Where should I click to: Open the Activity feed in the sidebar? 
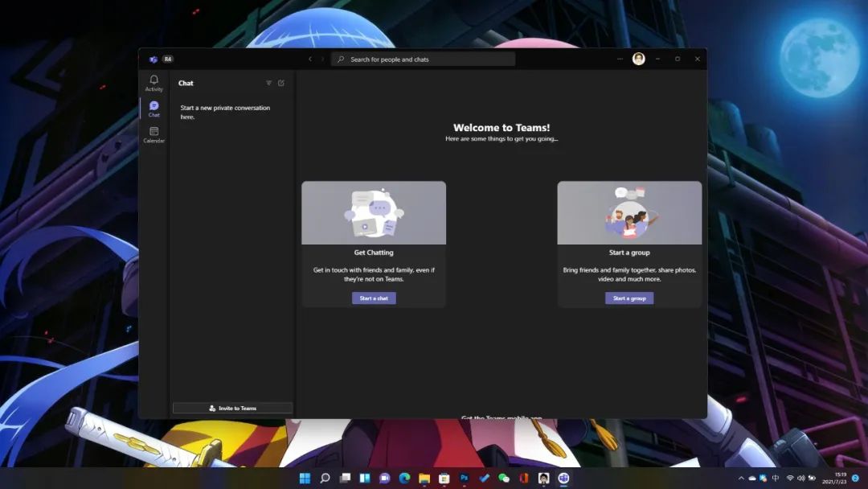[154, 83]
